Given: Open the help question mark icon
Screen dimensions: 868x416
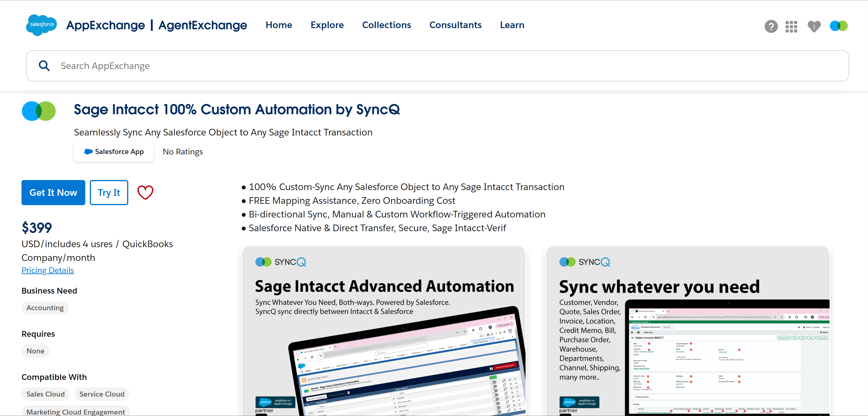Looking at the screenshot, I should pos(771,26).
